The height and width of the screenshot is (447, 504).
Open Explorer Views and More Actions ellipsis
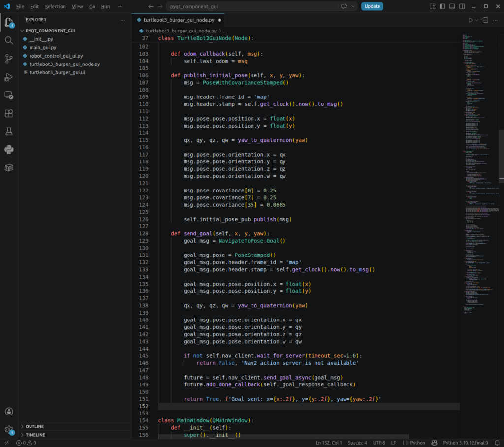(123, 20)
